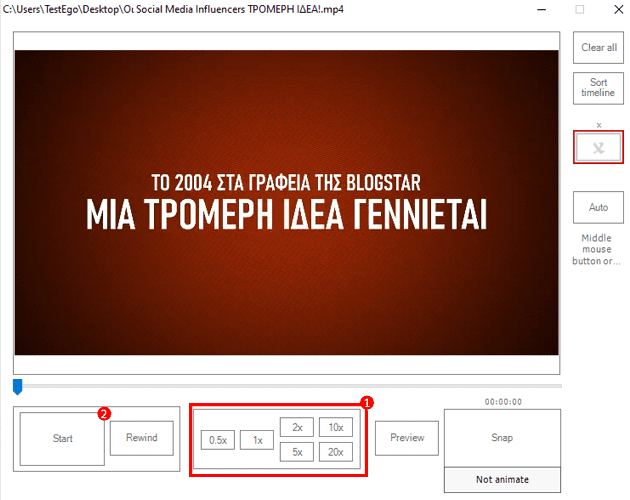
Task: Set playback speed to 5x
Action: (x=297, y=452)
